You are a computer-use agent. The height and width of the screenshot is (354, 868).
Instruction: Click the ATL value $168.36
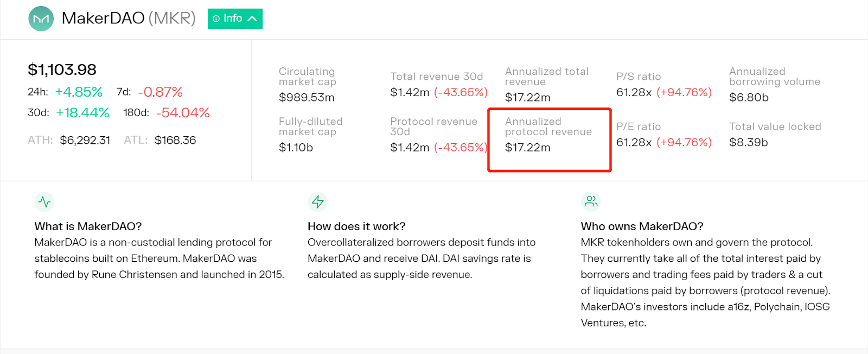coord(175,140)
